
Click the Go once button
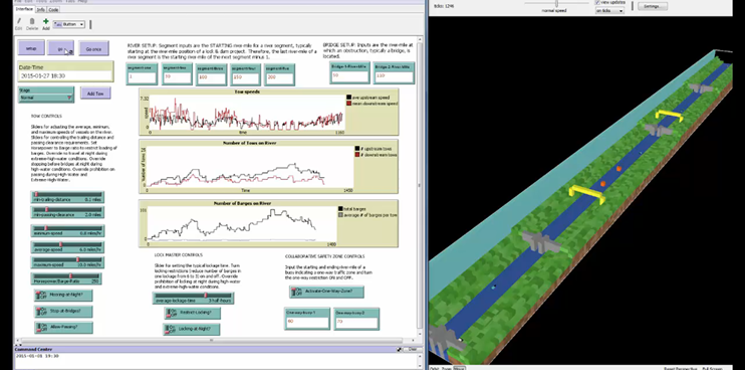94,48
